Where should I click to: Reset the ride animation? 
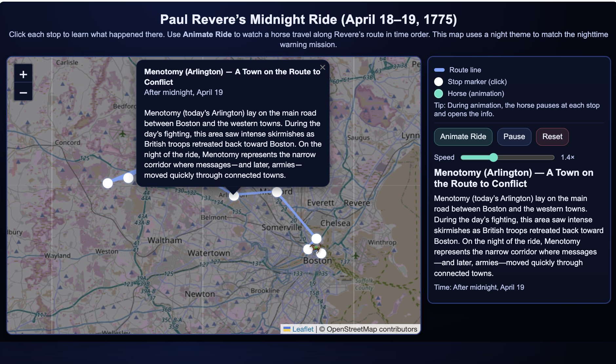click(552, 136)
